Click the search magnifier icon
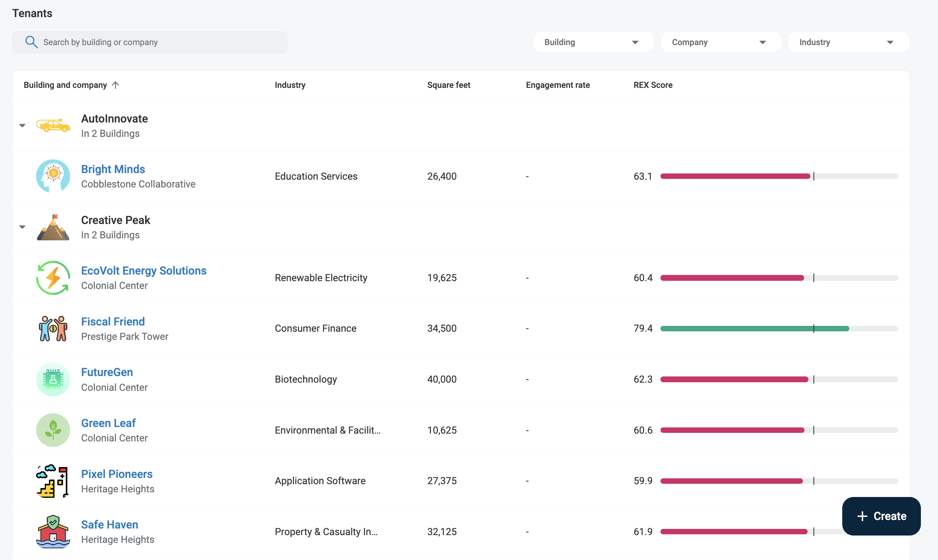Image resolution: width=938 pixels, height=560 pixels. pos(31,42)
